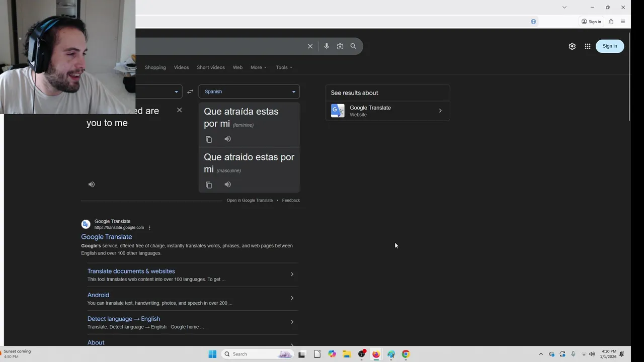Click the translated text Que atraido estas por mi
644x362 pixels.
249,163
